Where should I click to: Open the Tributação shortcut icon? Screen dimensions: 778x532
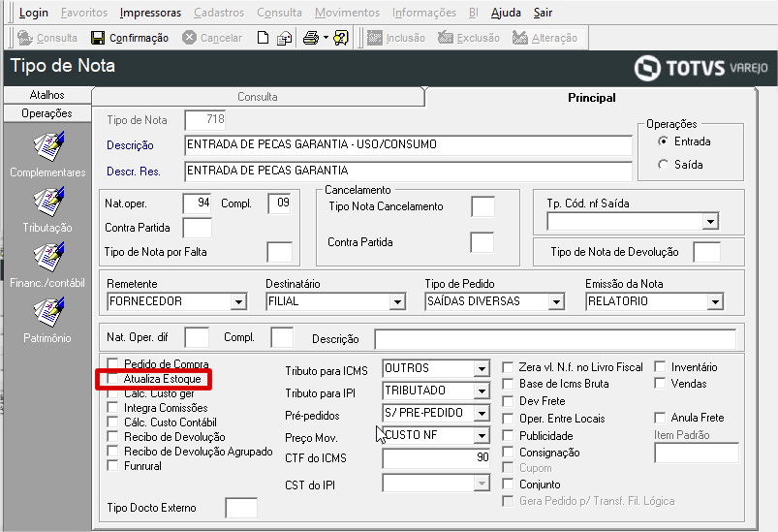click(48, 202)
